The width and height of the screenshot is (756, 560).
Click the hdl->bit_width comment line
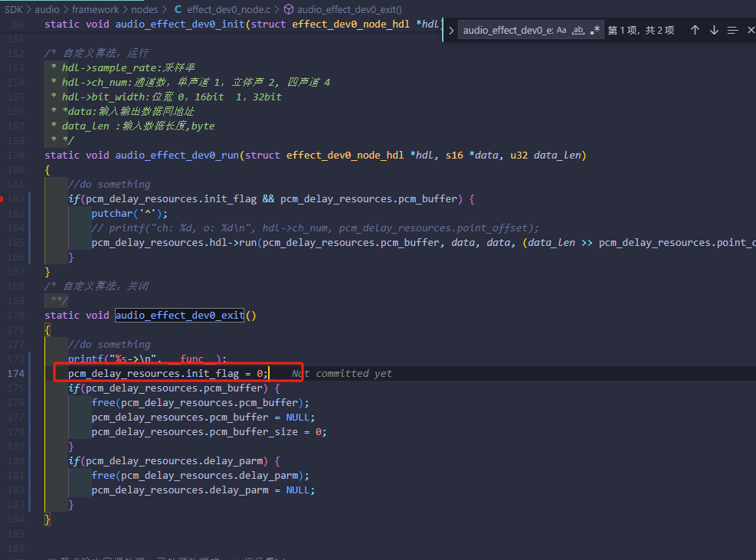coord(166,97)
